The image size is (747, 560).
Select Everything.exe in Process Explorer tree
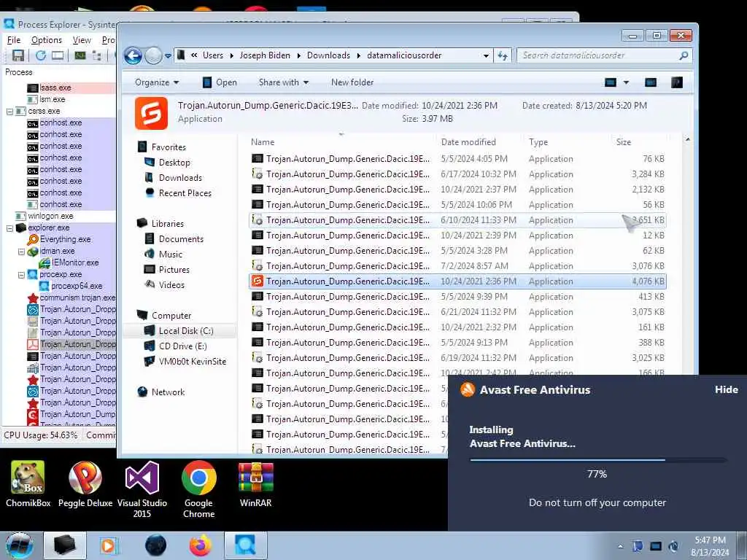(65, 239)
